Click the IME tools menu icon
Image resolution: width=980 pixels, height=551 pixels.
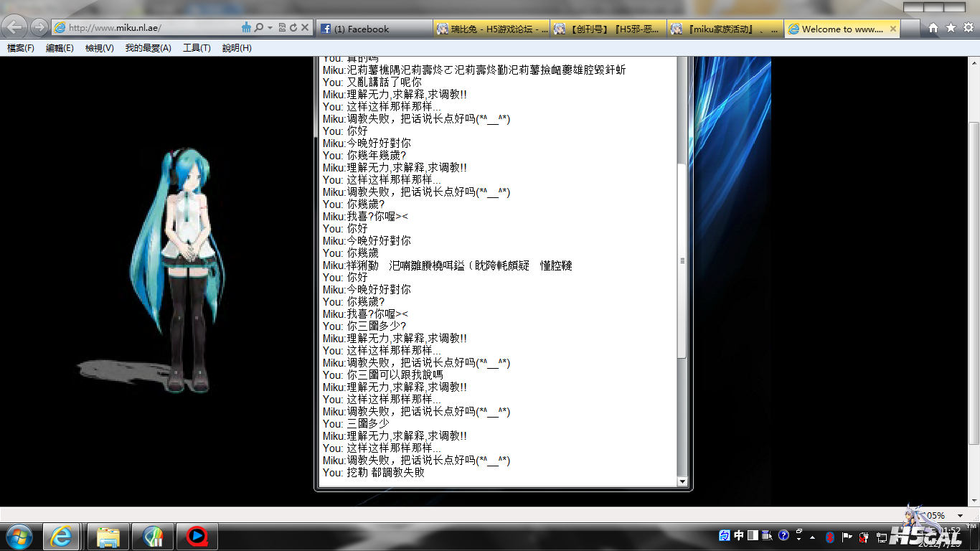point(767,536)
